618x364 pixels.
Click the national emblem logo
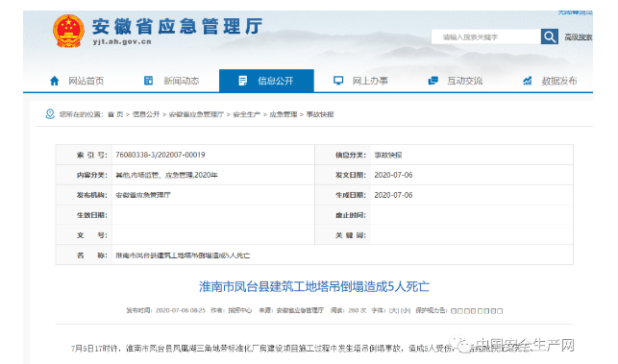coord(68,31)
